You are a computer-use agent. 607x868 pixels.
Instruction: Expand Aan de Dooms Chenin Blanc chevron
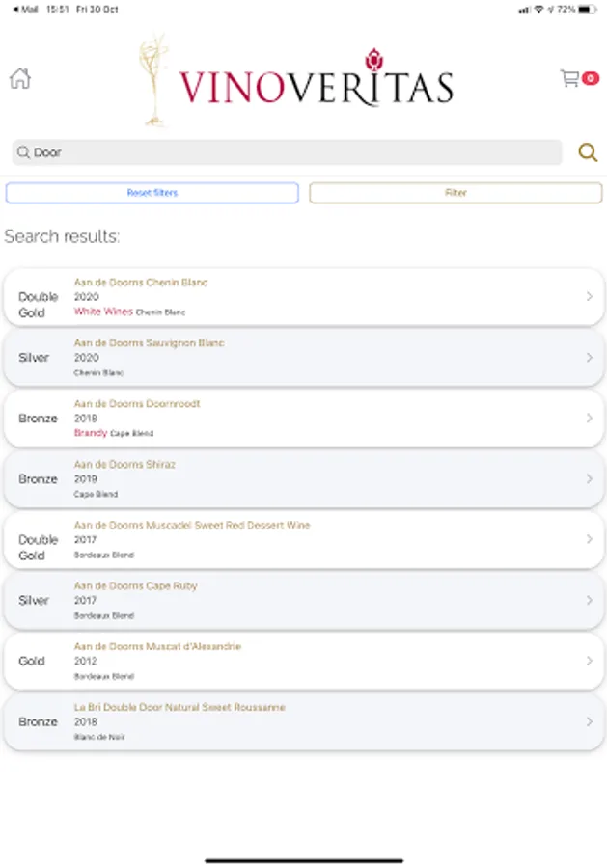(589, 297)
